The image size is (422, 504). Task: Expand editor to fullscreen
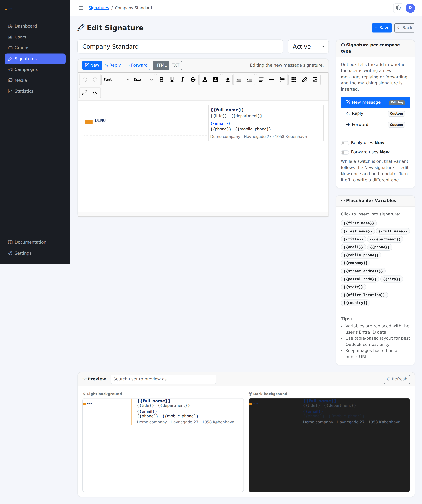[85, 93]
